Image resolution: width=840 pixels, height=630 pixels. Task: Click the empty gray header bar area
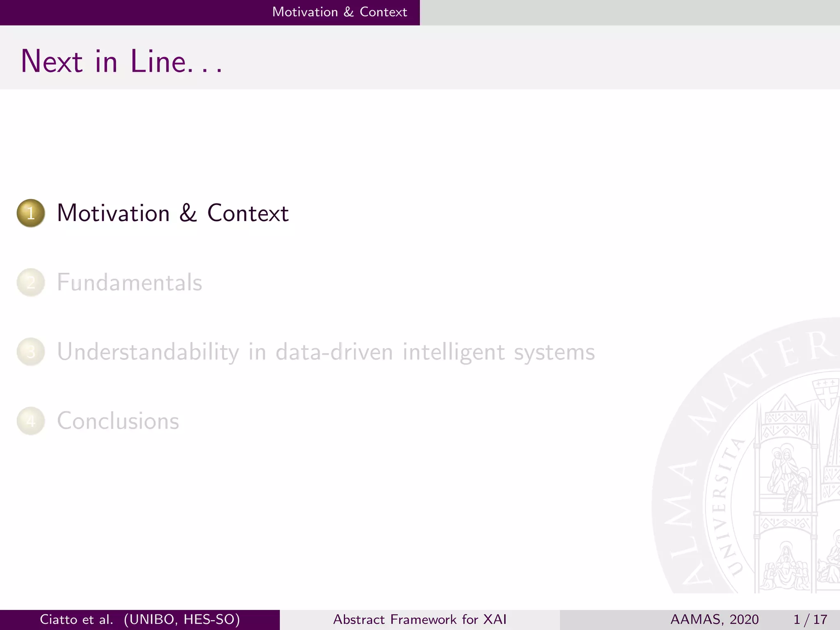coord(630,12)
